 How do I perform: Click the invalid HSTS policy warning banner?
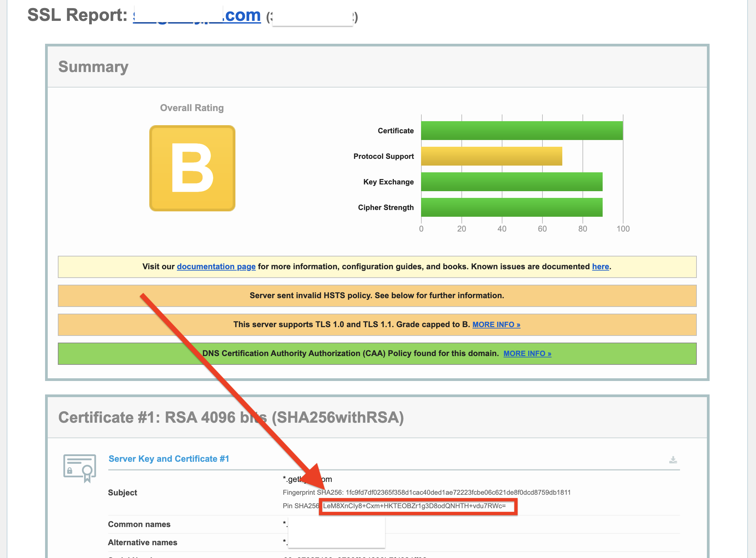point(377,295)
